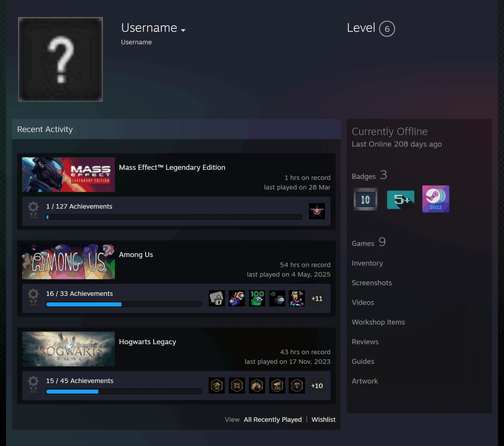Screen dimensions: 504x446
Task: Click the Hogwarts Legacy spark burst achievement icon
Action: [237, 385]
